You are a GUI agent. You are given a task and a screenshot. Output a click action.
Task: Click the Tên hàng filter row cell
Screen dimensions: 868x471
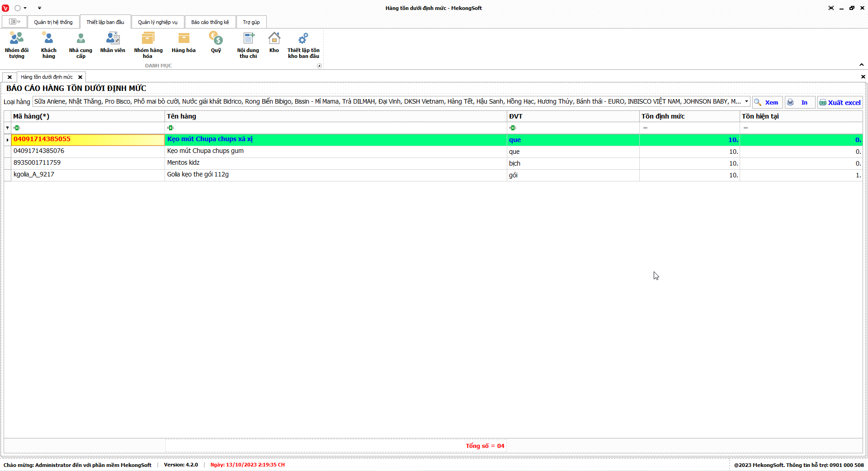click(336, 128)
